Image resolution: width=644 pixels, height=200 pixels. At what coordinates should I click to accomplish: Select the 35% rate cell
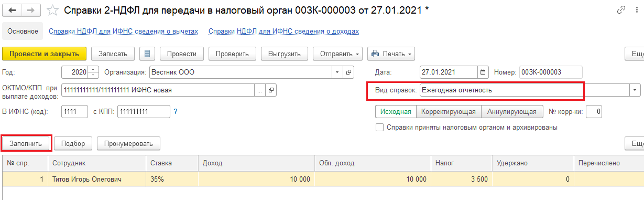click(x=172, y=180)
